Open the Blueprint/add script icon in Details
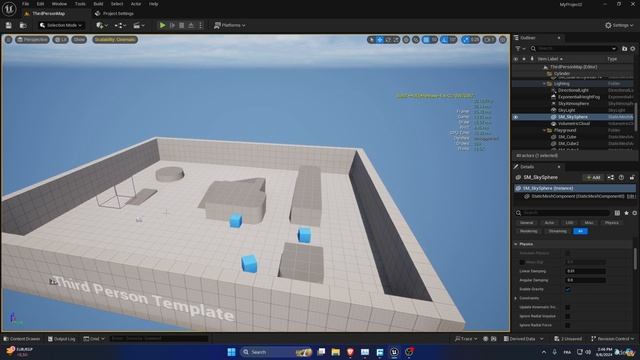640x360 pixels. click(611, 178)
